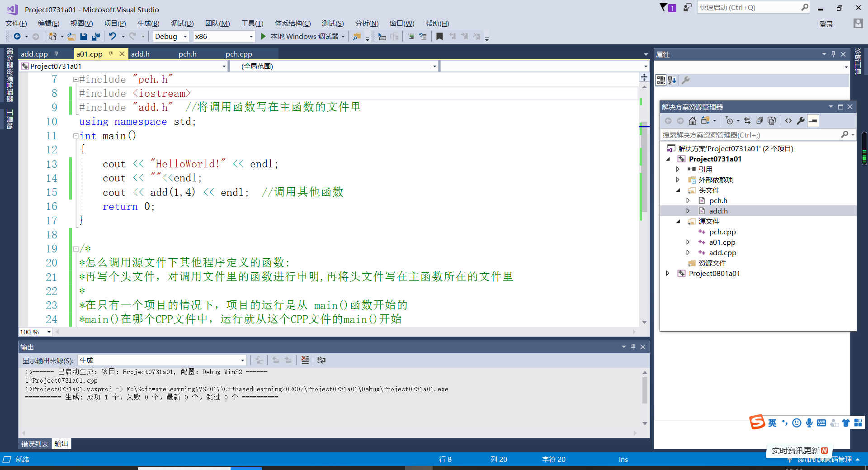Select add.cpp under 源文件
This screenshot has width=868, height=470.
coord(723,252)
